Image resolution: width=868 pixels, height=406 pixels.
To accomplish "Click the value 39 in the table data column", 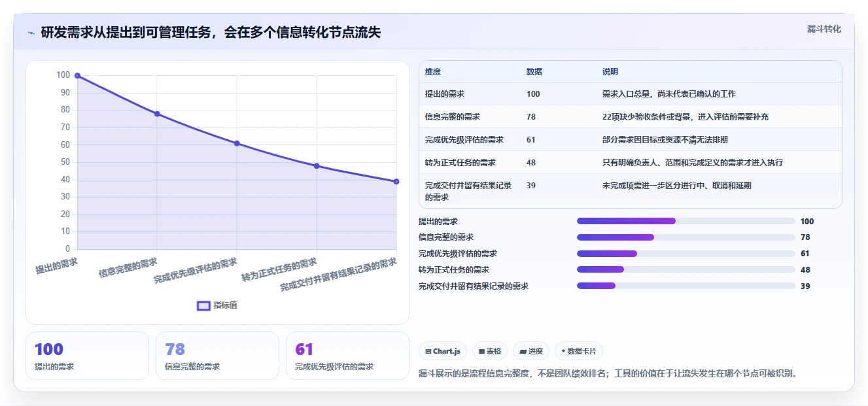I will (x=531, y=186).
